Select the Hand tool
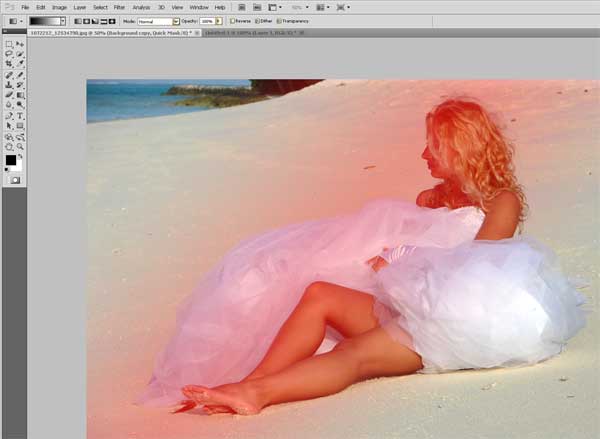 (x=9, y=147)
